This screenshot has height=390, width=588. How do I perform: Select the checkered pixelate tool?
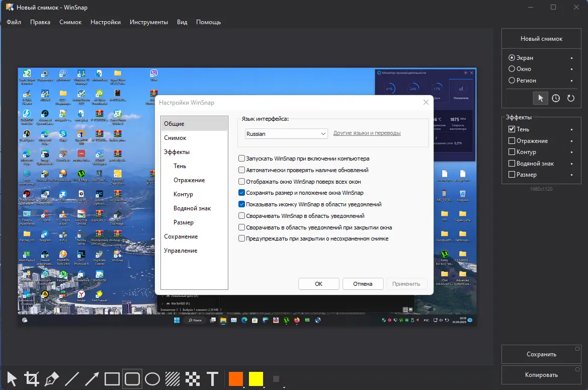pos(192,379)
